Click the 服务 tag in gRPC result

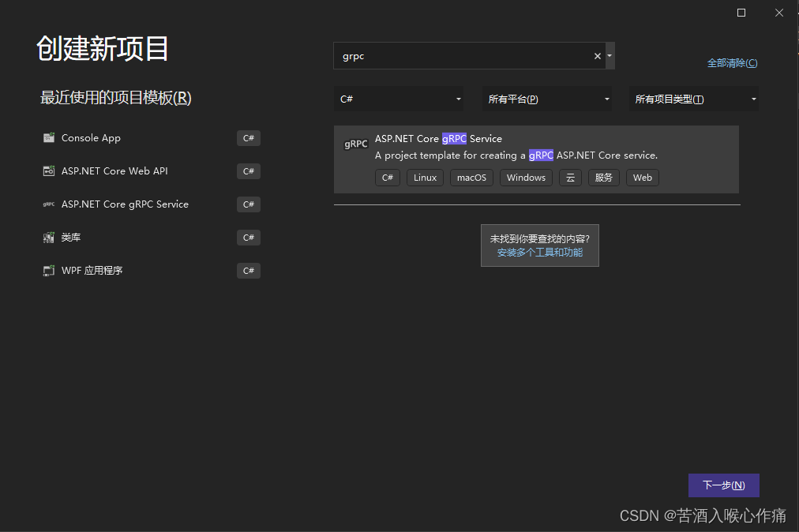point(604,178)
